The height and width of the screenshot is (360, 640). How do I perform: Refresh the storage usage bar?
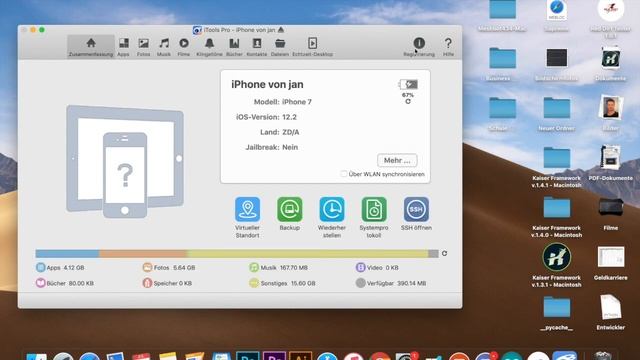pos(444,253)
